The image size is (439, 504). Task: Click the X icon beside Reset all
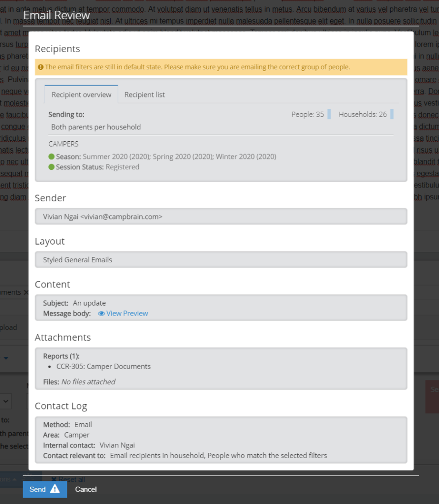click(x=54, y=479)
